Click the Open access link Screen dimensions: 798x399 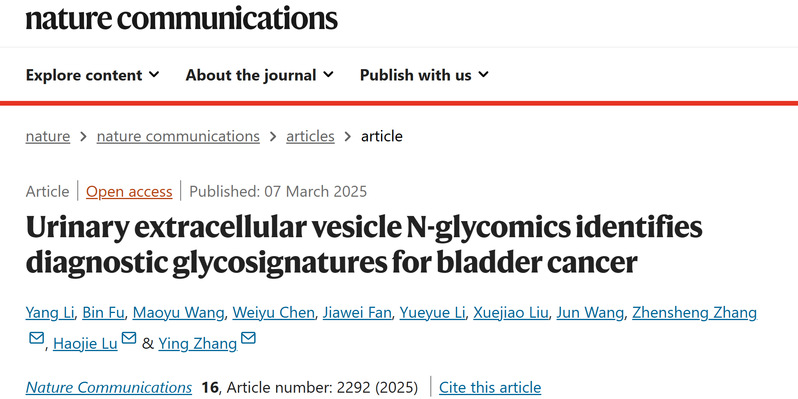pyautogui.click(x=129, y=191)
